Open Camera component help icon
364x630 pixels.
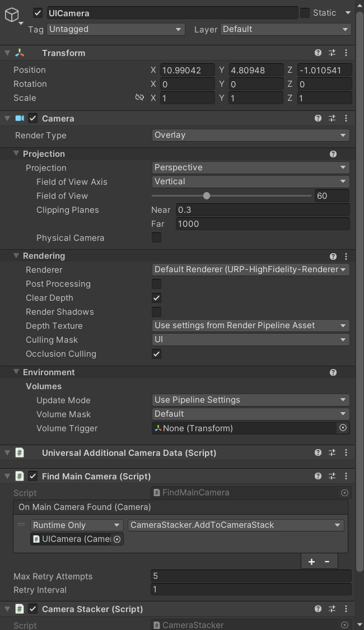[x=318, y=118]
